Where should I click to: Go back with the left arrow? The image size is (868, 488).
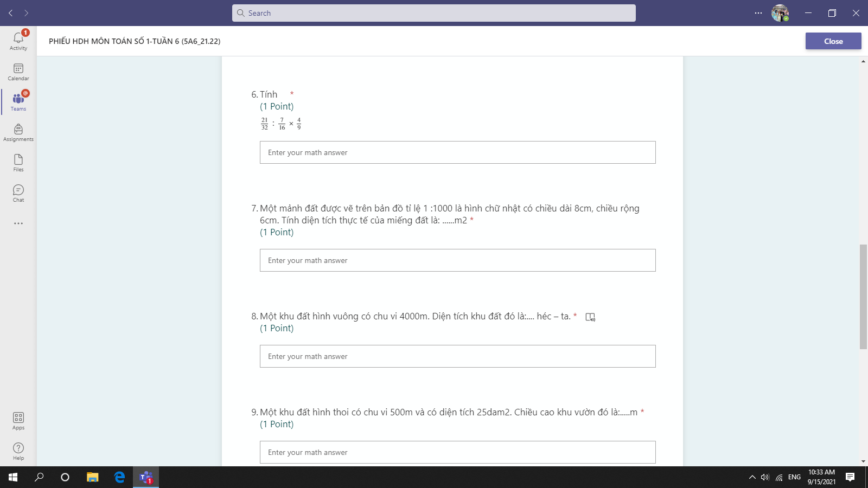pyautogui.click(x=11, y=13)
